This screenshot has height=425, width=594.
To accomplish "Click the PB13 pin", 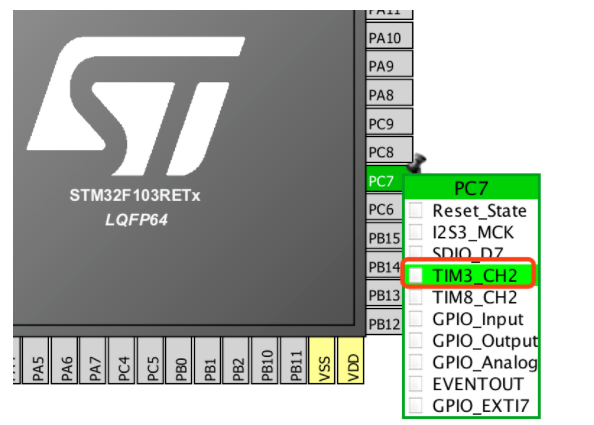I will (x=384, y=294).
